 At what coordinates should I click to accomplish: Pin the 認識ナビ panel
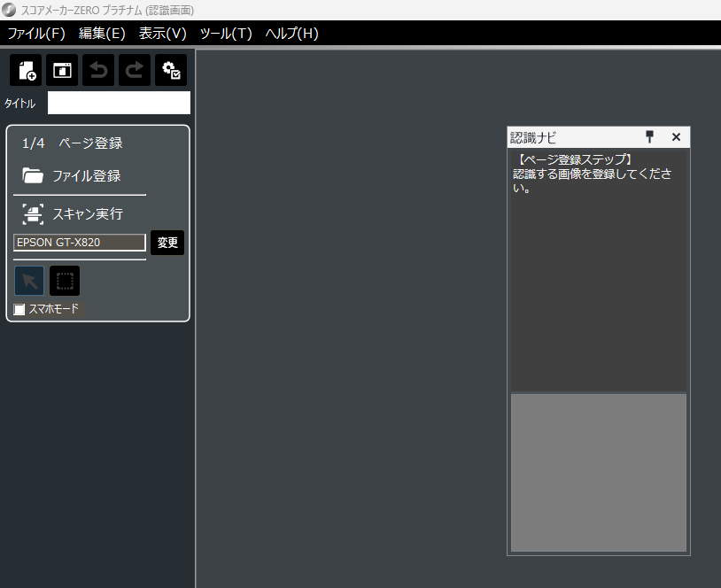[649, 136]
